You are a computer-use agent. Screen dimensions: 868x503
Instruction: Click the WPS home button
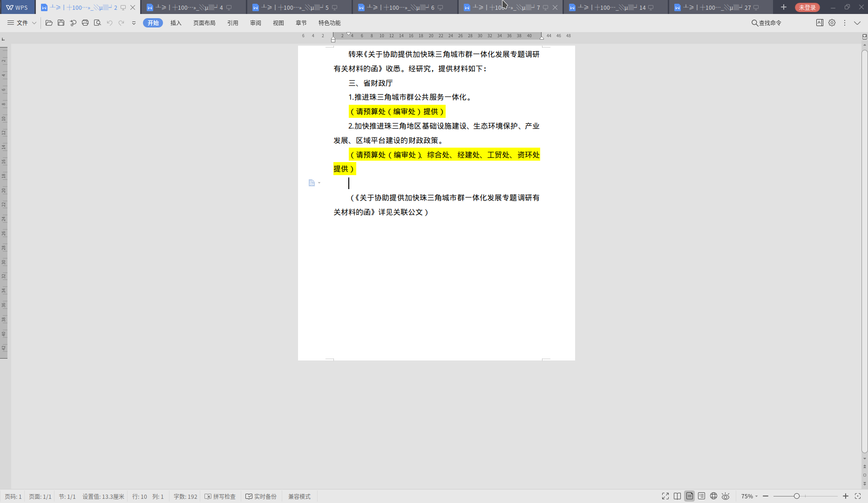click(17, 7)
